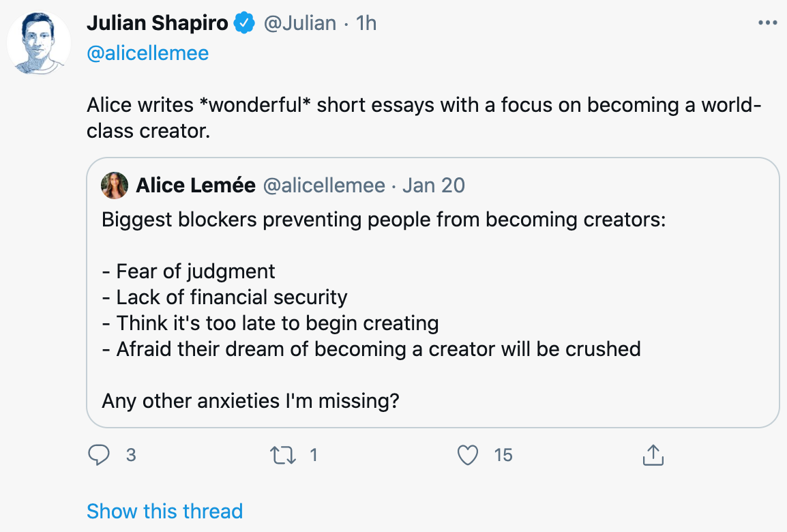Open the share tweet icon
Screen dimensions: 787x532
point(653,455)
